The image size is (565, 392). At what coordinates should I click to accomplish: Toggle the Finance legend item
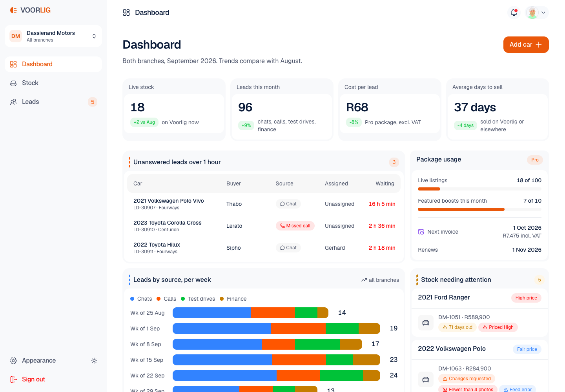(x=233, y=299)
